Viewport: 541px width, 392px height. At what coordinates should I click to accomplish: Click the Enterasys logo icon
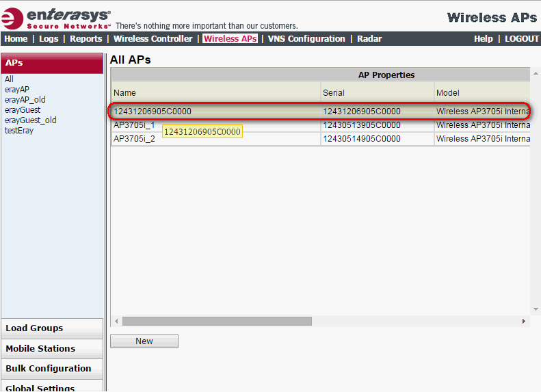[x=12, y=18]
